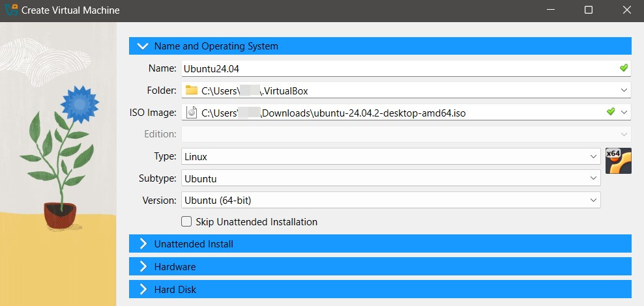This screenshot has width=644, height=306.
Task: Enable Skip Unattended Installation checkbox
Action: point(186,222)
